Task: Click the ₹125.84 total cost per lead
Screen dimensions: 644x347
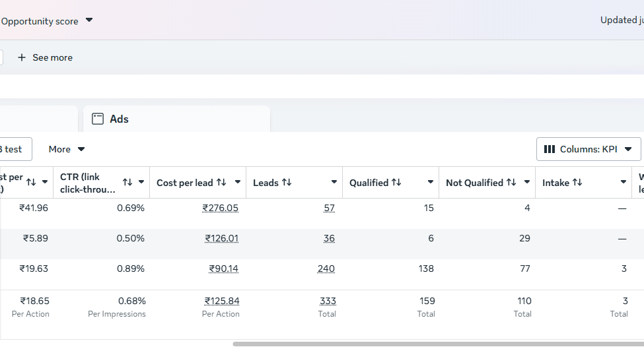Action: tap(222, 301)
